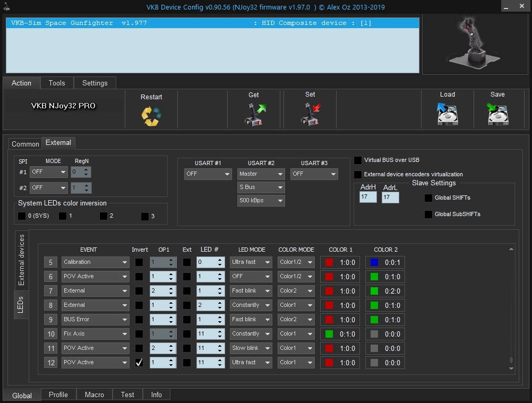The height and width of the screenshot is (403, 532).
Task: Toggle LED 3 color inversion checkbox
Action: [x=145, y=217]
